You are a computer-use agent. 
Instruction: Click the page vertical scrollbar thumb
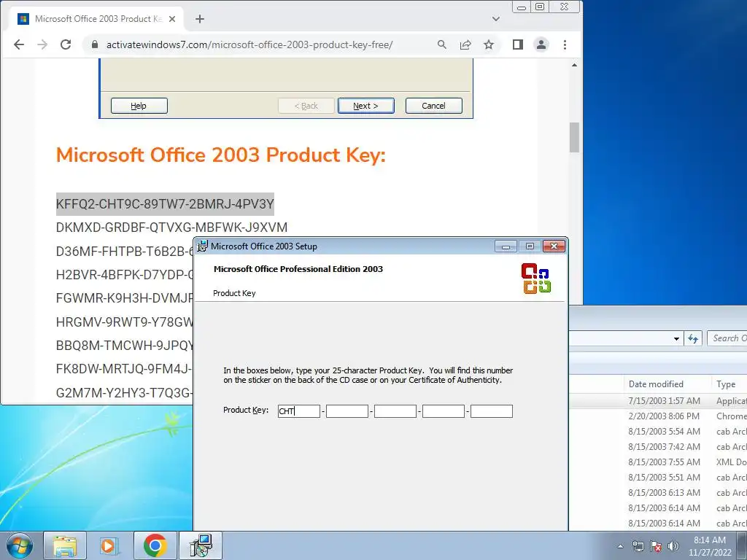click(x=575, y=138)
